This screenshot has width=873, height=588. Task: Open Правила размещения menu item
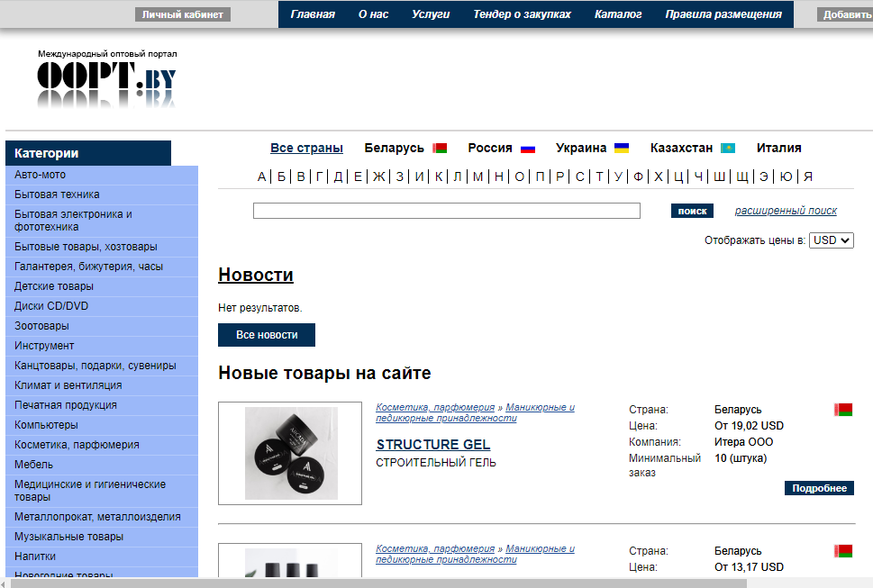tap(723, 14)
